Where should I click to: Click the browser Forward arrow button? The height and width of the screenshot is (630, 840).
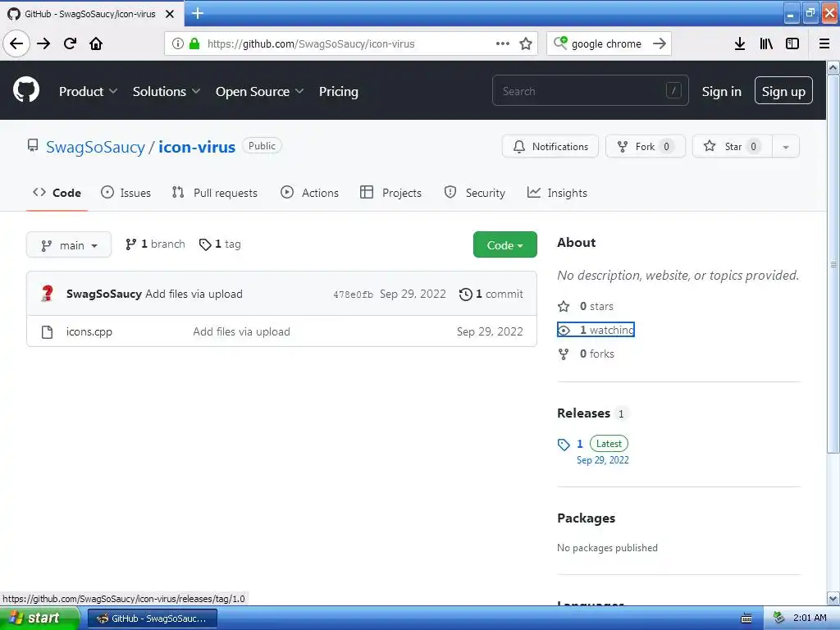pyautogui.click(x=43, y=43)
